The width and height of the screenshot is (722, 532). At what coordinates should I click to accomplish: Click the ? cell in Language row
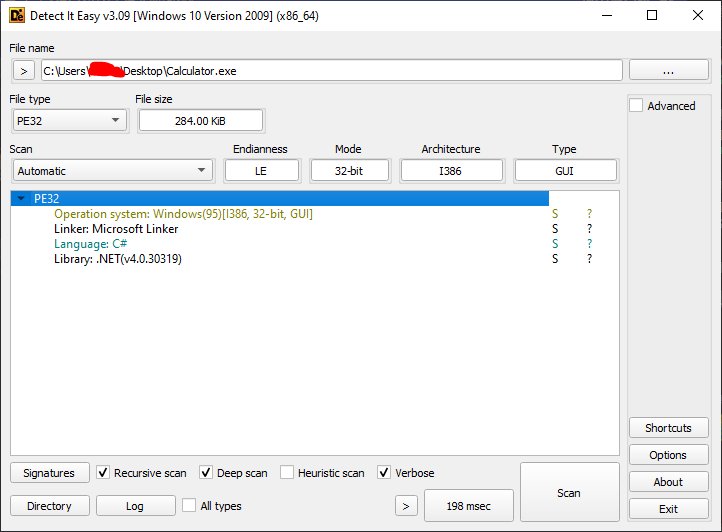tap(589, 244)
